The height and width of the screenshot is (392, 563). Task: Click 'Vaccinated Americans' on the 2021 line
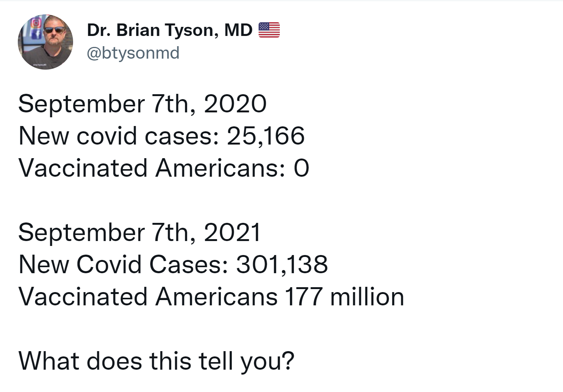tap(148, 297)
